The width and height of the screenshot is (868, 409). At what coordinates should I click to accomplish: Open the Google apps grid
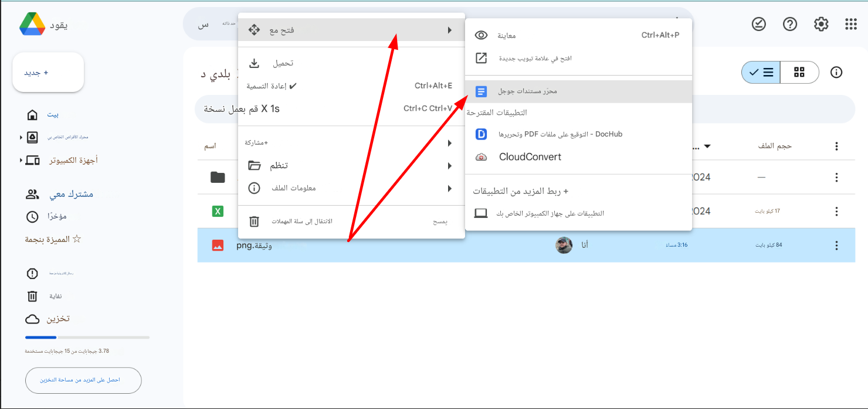tap(851, 24)
